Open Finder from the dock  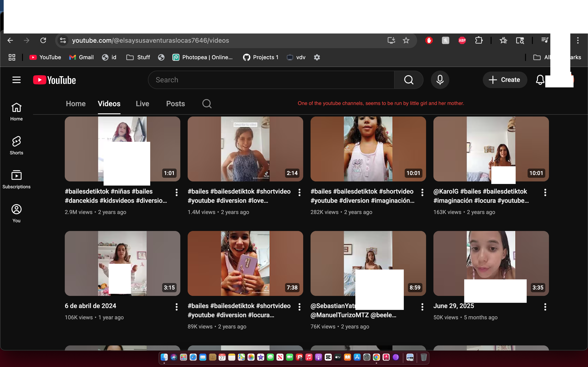[x=164, y=357]
